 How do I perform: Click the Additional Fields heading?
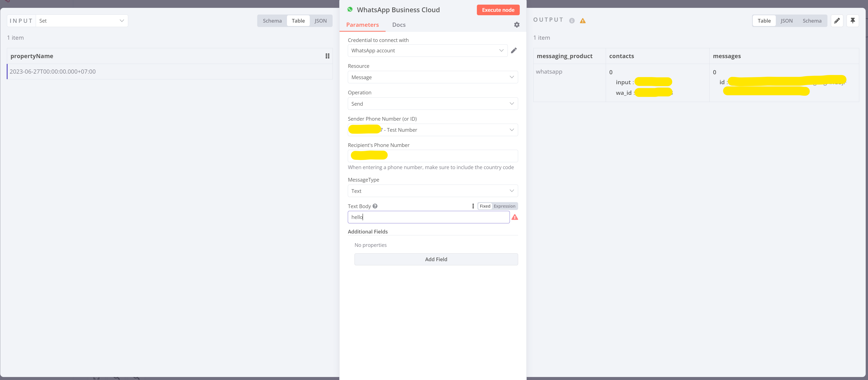point(368,232)
